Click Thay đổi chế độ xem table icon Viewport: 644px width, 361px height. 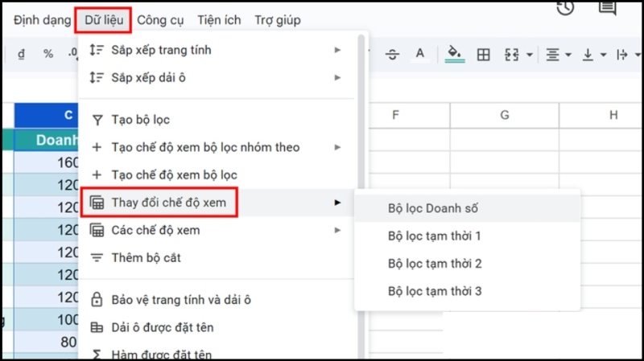point(97,203)
